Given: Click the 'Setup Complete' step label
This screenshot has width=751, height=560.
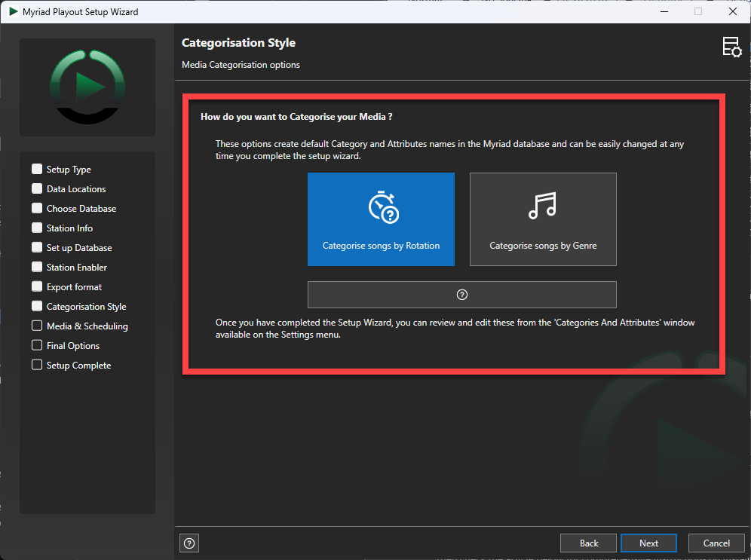Looking at the screenshot, I should (78, 366).
